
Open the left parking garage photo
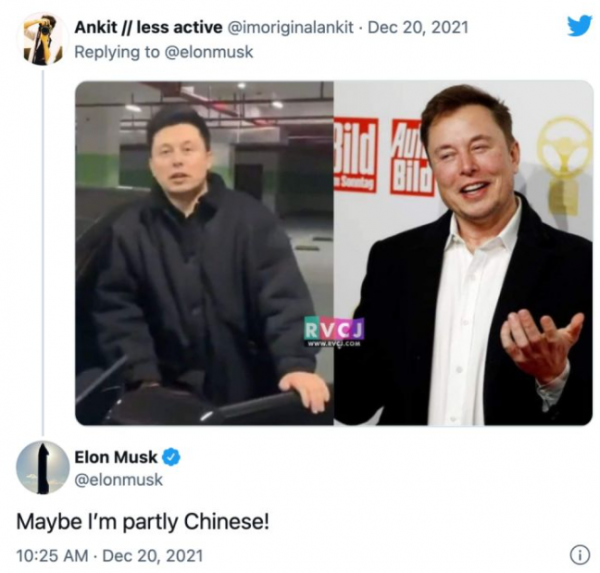click(x=204, y=253)
